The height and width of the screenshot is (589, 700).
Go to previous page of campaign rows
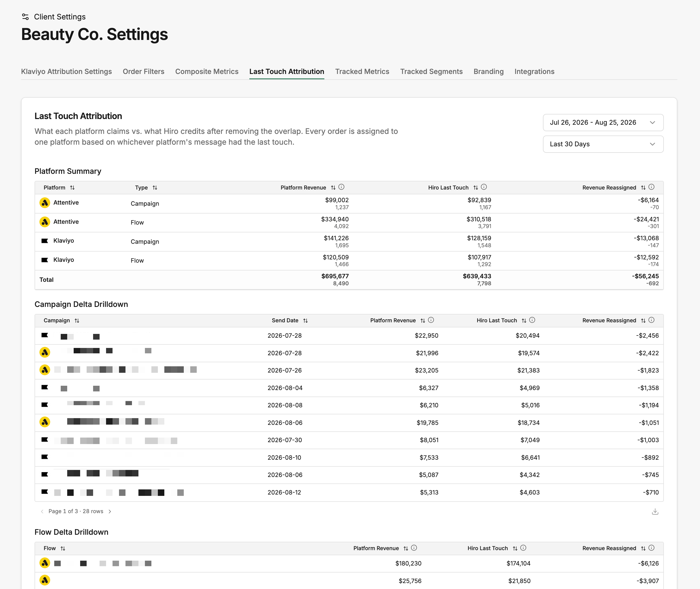[x=42, y=512]
